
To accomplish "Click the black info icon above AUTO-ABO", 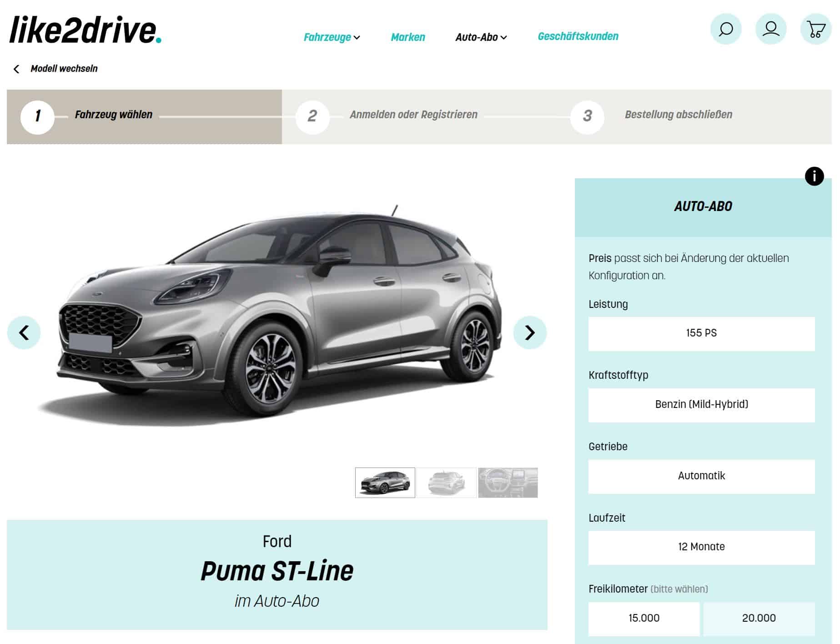I will click(814, 176).
